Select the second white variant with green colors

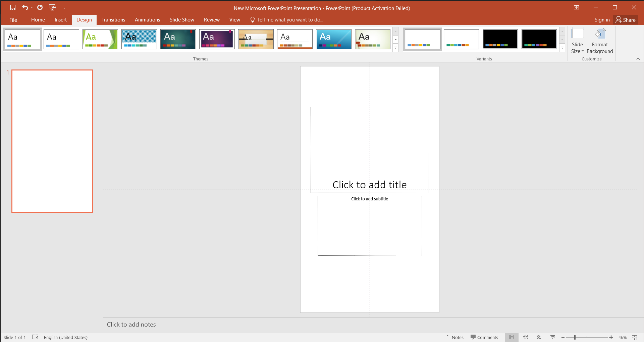(462, 39)
